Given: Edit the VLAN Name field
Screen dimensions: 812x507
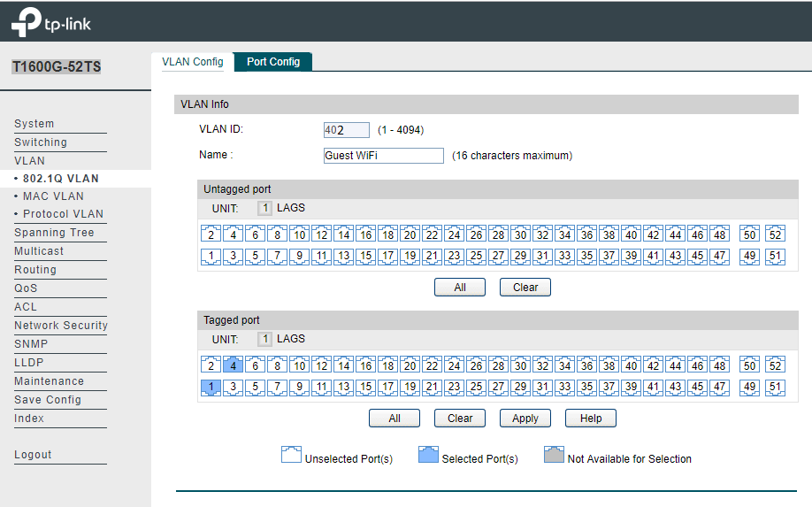Looking at the screenshot, I should pos(384,156).
